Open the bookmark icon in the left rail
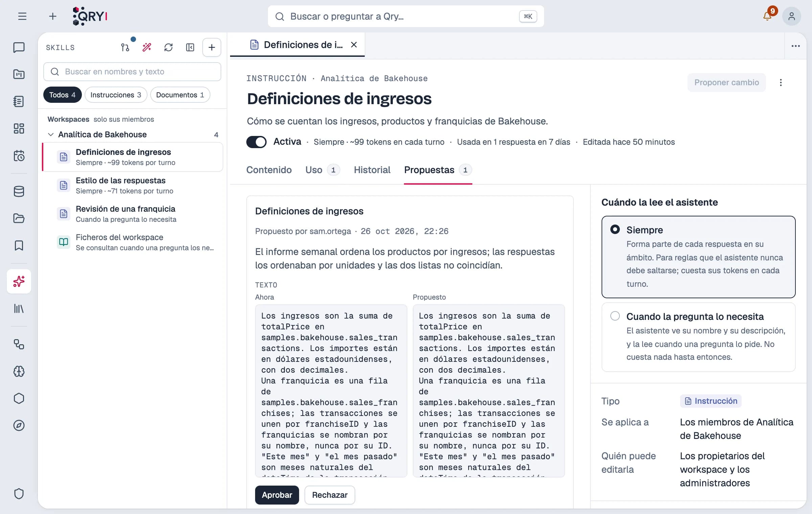Screen dimensions: 812x514 click(19, 246)
